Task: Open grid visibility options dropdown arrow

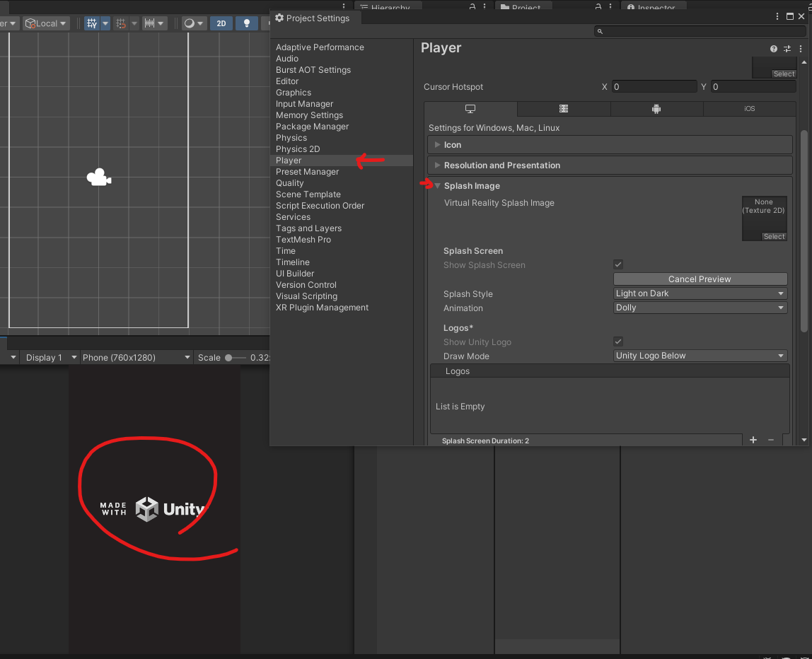Action: click(x=105, y=23)
